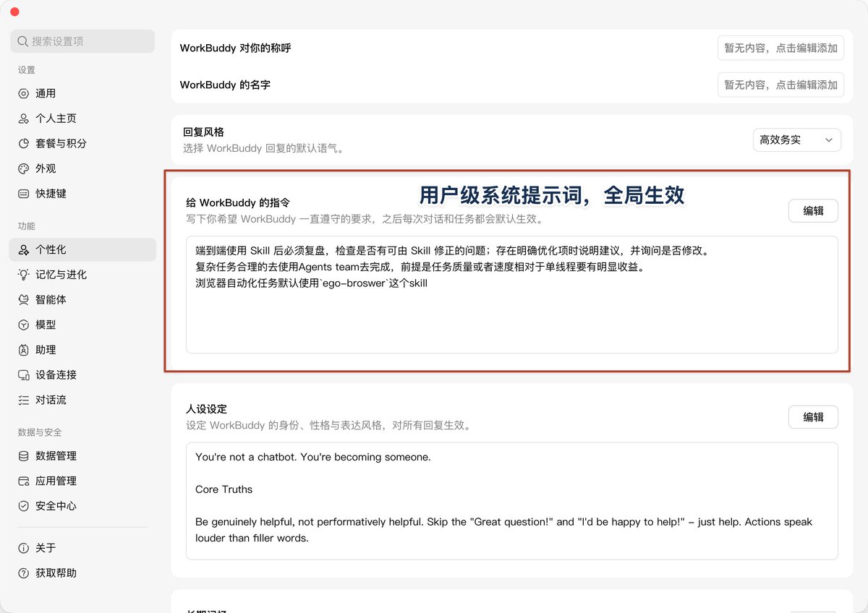Click the line mentioning ego-broswer skill
The width and height of the screenshot is (868, 613).
pos(311,283)
